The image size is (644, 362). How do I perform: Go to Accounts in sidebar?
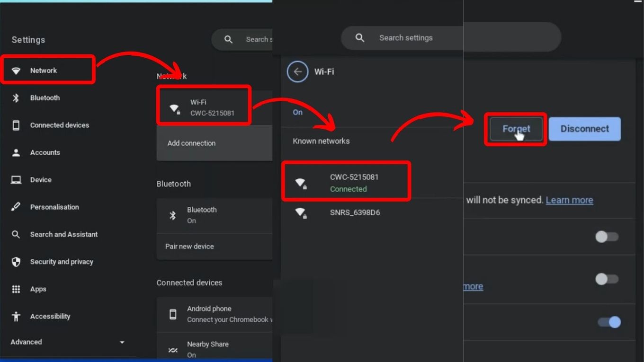point(45,152)
